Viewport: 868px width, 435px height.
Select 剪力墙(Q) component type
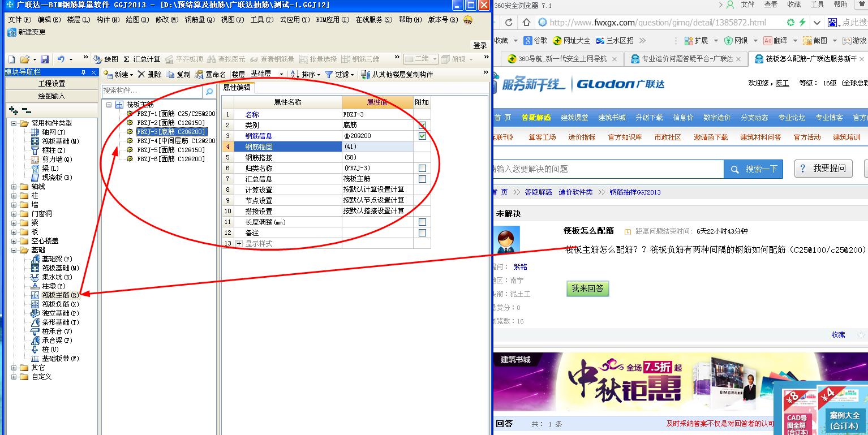click(51, 160)
